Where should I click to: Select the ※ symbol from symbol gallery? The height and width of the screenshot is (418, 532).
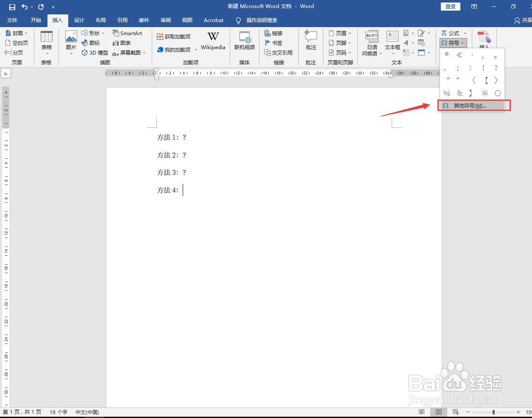[485, 93]
